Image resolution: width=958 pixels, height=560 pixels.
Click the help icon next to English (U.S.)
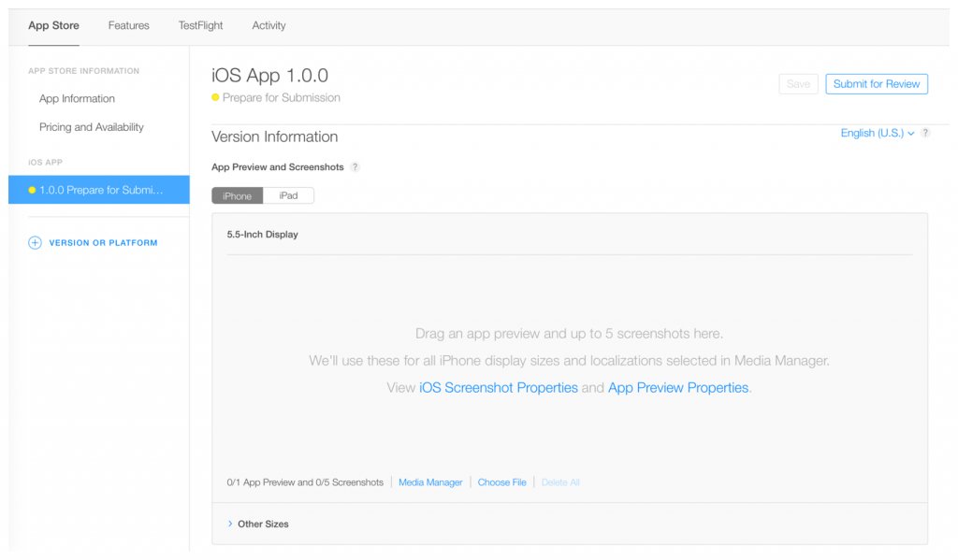925,134
